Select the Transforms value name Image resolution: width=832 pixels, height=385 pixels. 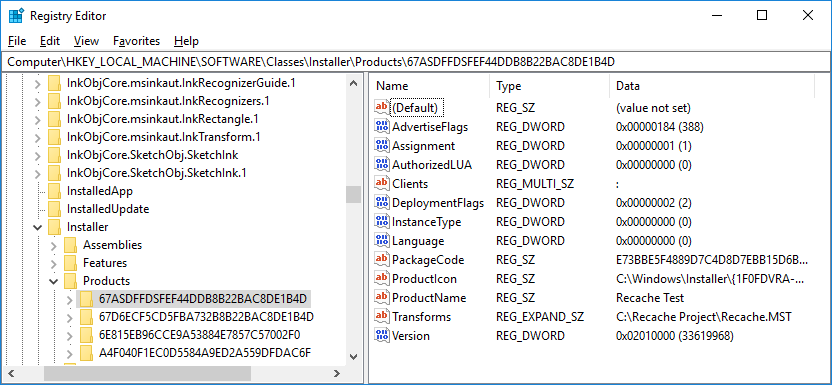tap(421, 317)
